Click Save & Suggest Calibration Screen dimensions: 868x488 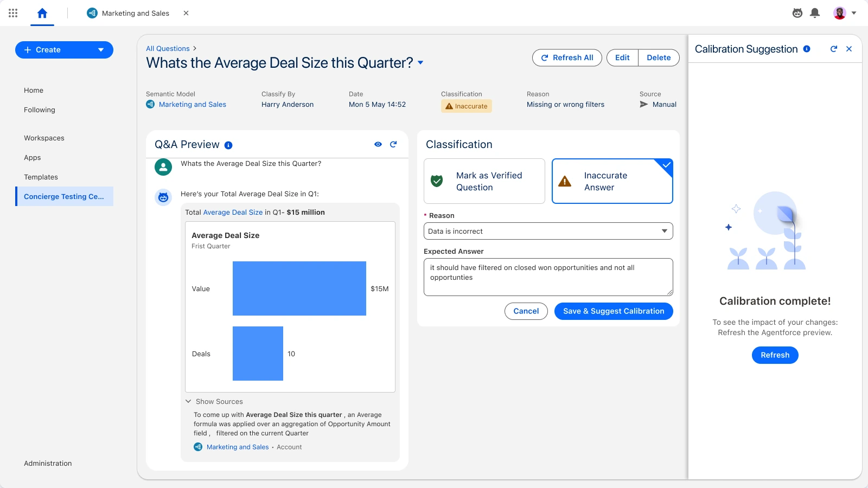click(x=614, y=311)
